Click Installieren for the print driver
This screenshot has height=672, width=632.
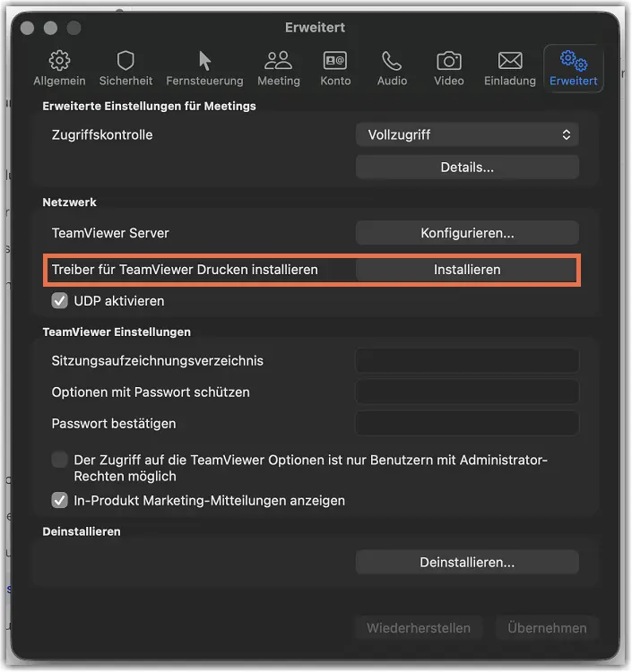click(467, 270)
